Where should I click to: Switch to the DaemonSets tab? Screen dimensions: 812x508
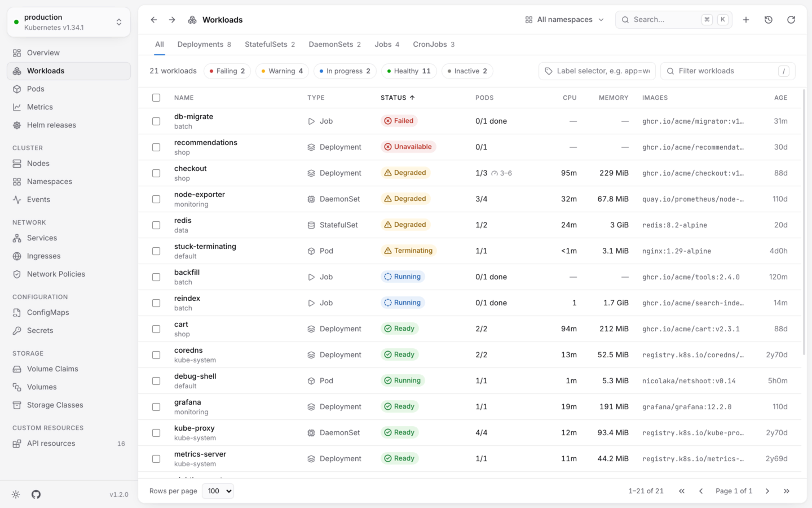point(335,45)
